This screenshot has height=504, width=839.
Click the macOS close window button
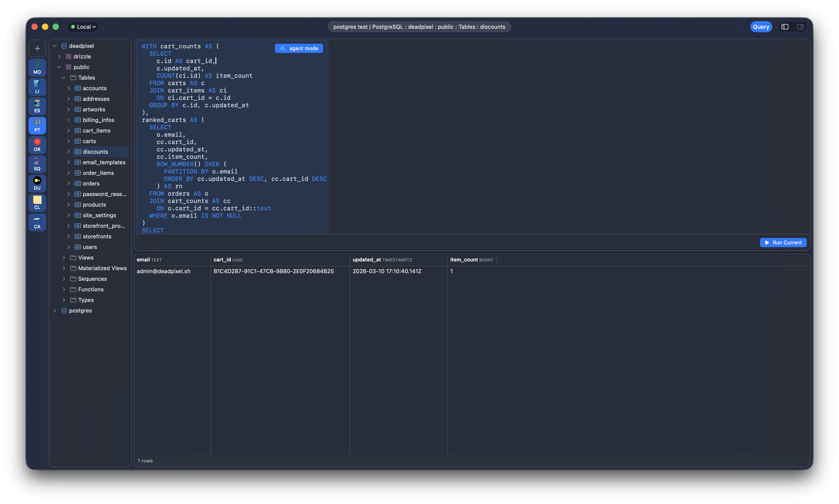coord(35,27)
